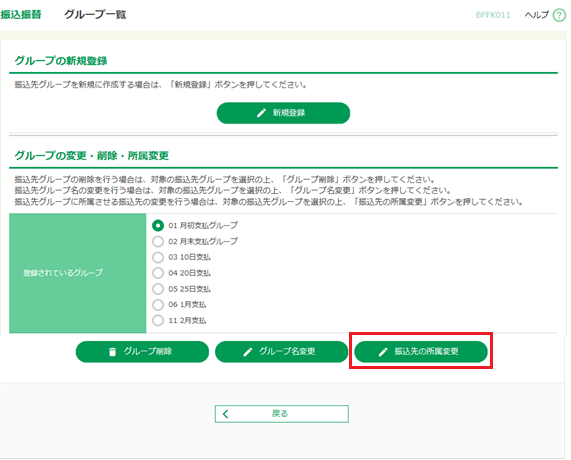The image size is (571, 460).
Task: Click pencil icon on グループ名変更 button
Action: coord(248,352)
